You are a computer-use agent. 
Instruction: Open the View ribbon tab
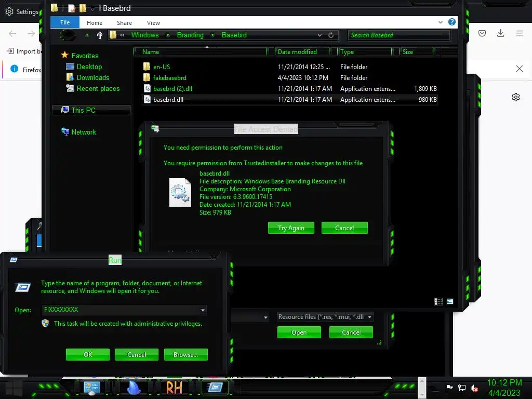[153, 23]
